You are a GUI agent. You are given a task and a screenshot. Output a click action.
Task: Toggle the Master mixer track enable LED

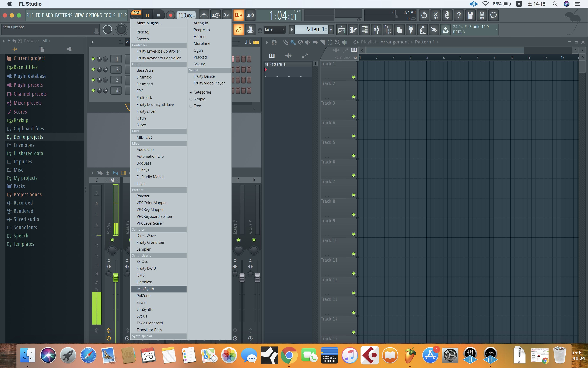[112, 240]
